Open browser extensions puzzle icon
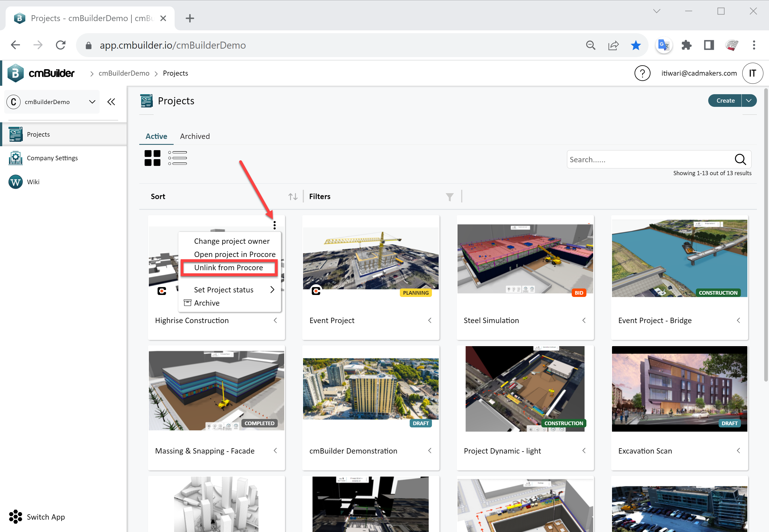This screenshot has width=769, height=532. (x=686, y=45)
